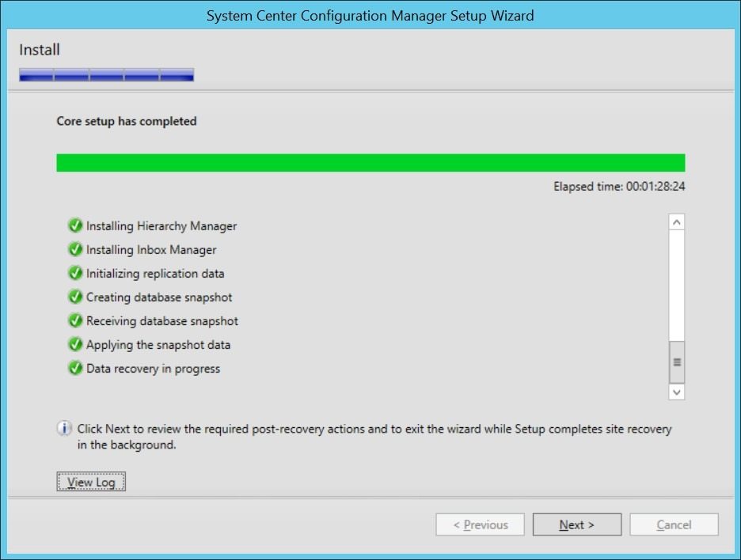Click the checkmark beside Receiving database snapshot
Image resolution: width=741 pixels, height=560 pixels.
click(x=74, y=321)
